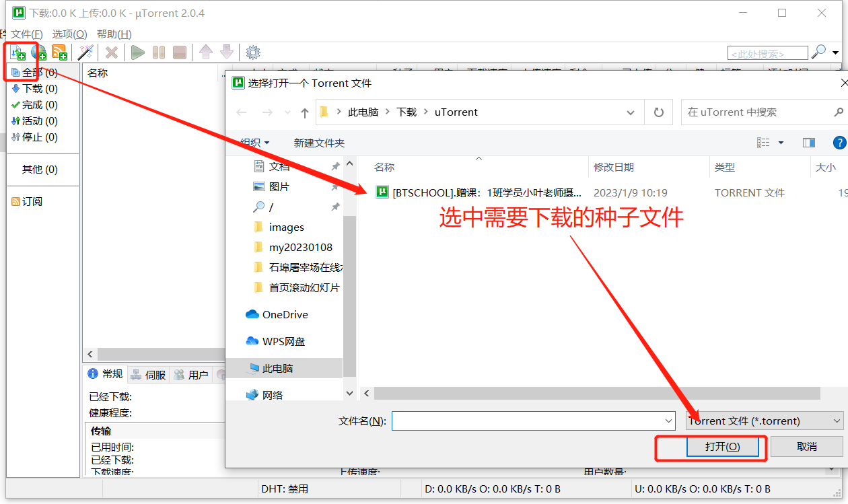Click 此电脑 in the breadcrumb path
This screenshot has height=504, width=848.
pyautogui.click(x=363, y=112)
